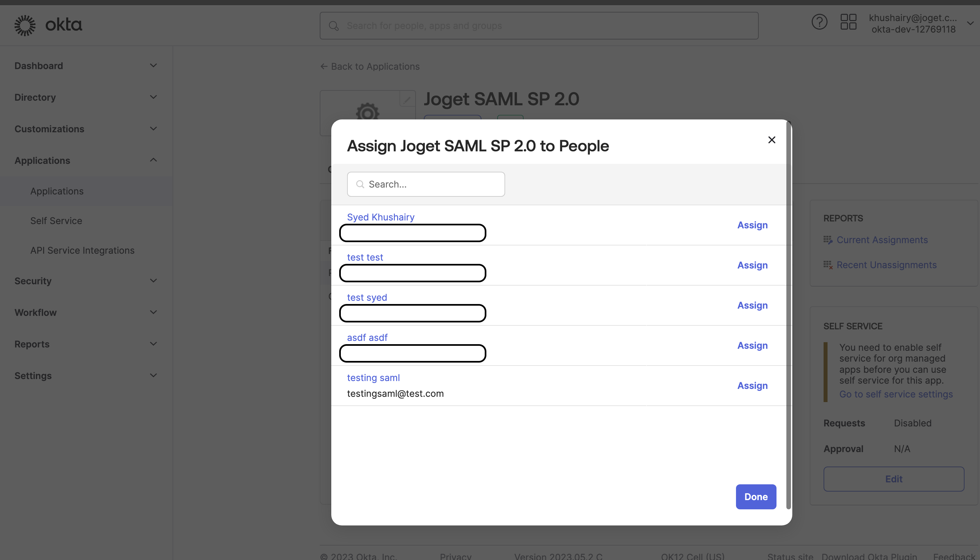Click the Okta sunburst logo icon

(x=25, y=25)
